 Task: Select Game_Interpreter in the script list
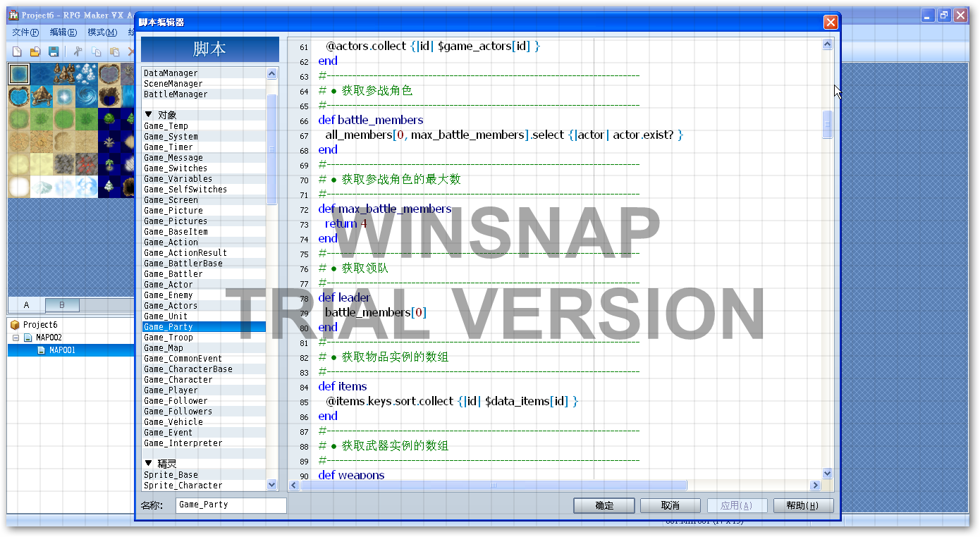(204, 443)
